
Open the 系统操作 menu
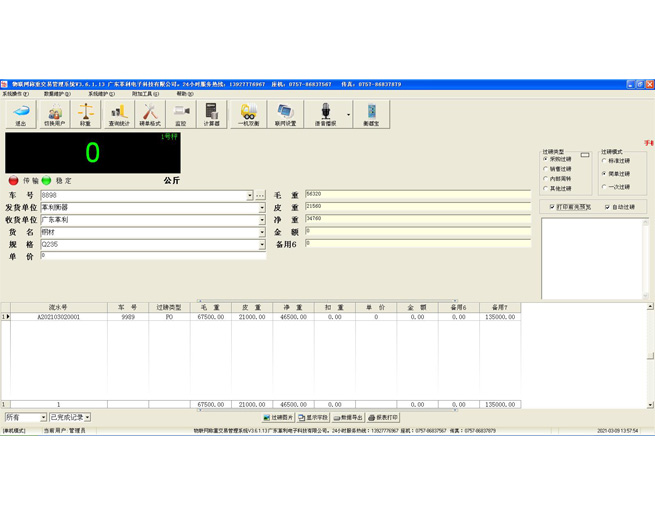15,94
